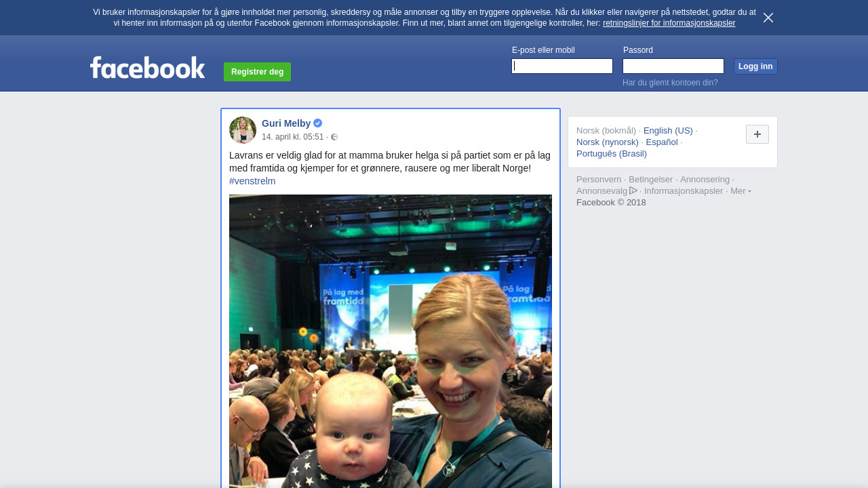The width and height of the screenshot is (868, 488).
Task: Switch language to English (US)
Action: [668, 131]
